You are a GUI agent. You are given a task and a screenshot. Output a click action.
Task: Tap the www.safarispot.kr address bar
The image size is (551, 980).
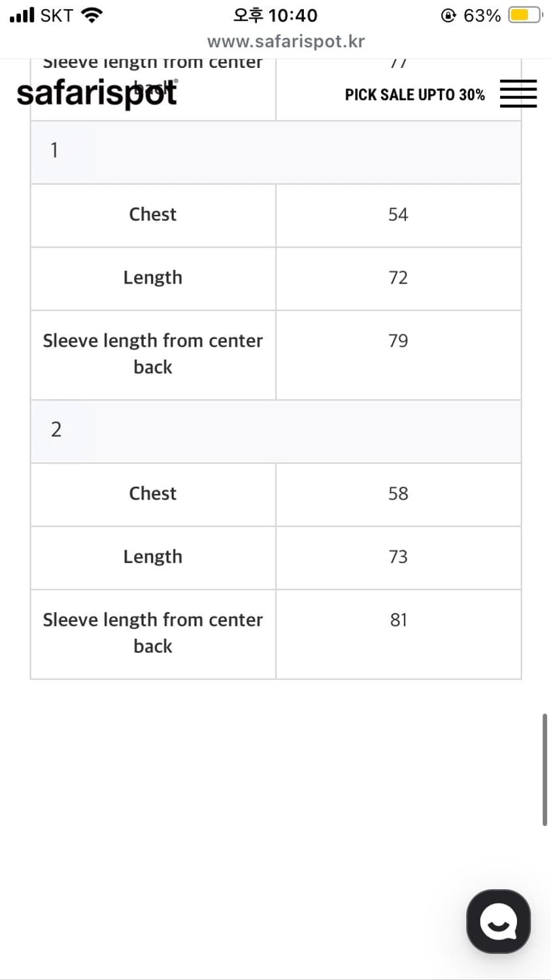286,42
